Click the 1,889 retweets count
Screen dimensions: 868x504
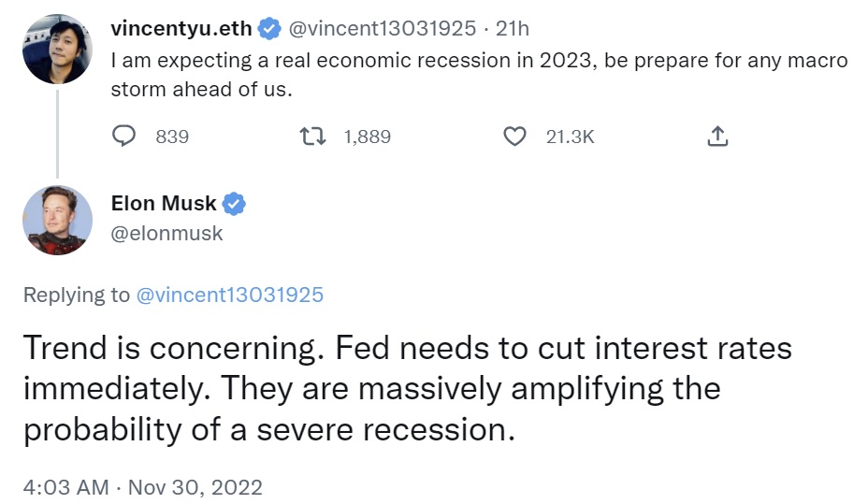tap(367, 137)
